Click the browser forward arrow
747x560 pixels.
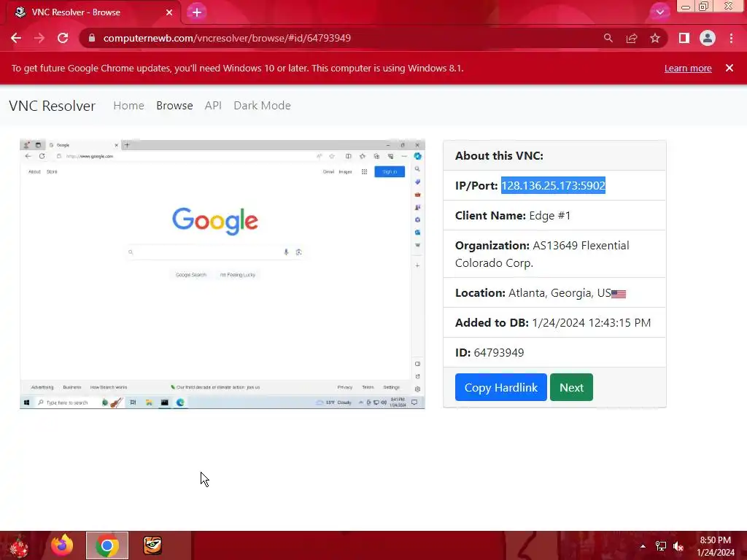click(x=39, y=38)
